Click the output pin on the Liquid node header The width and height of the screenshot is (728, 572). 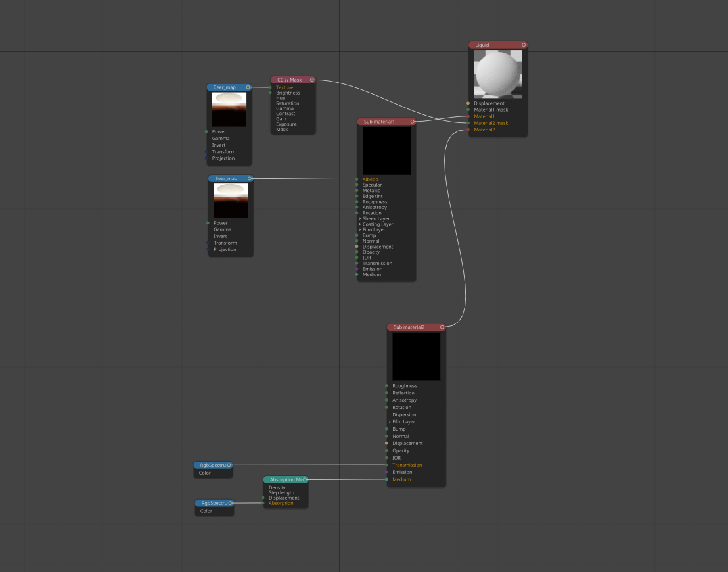[524, 45]
